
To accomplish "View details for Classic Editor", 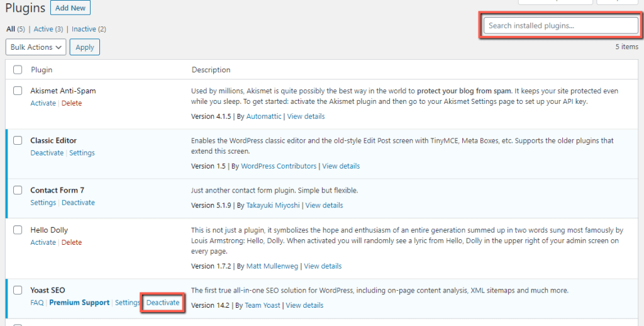I will (341, 166).
